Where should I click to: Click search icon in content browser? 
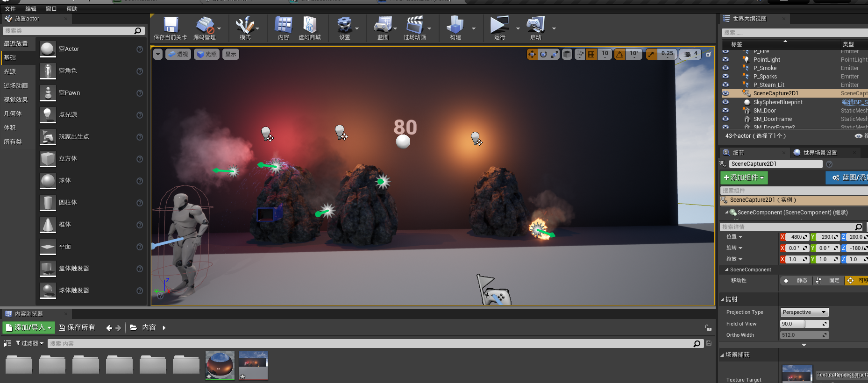[697, 344]
